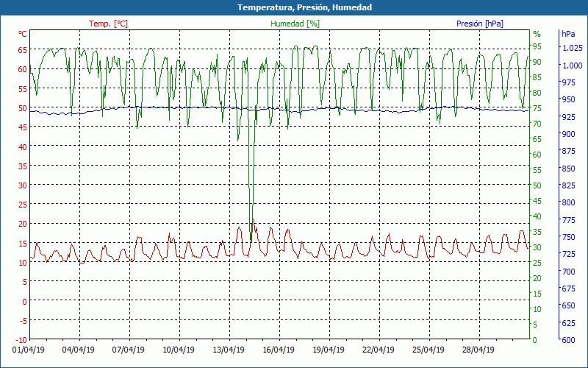Viewport: 588px width, 368px height.
Task: Click the deep humidity drop near 14/04/19
Action: [x=251, y=241]
